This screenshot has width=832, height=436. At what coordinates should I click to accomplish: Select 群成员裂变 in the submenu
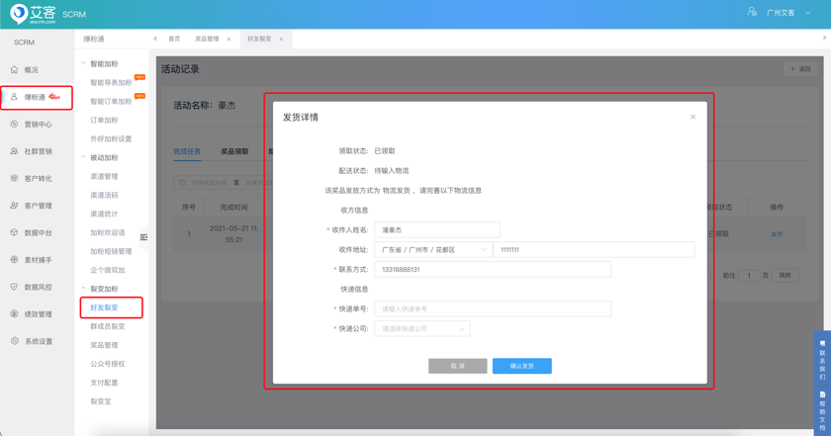click(x=107, y=326)
